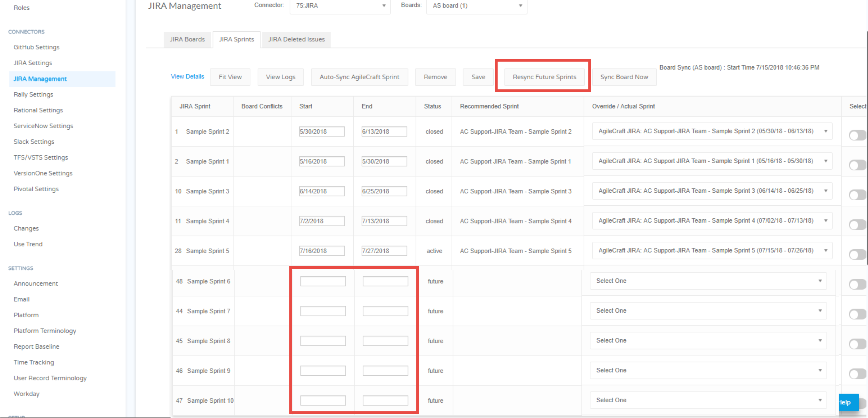868x418 pixels.
Task: Switch to the JIRA Sprints tab
Action: click(236, 39)
